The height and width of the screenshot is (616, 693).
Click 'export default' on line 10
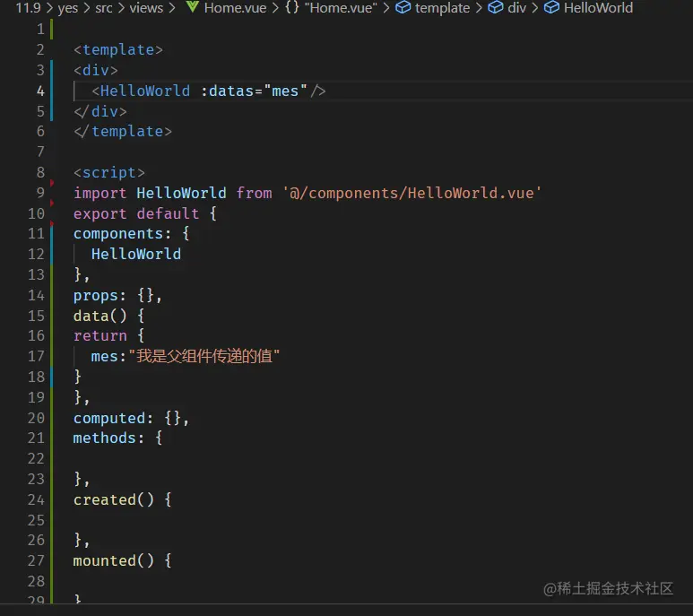point(136,214)
